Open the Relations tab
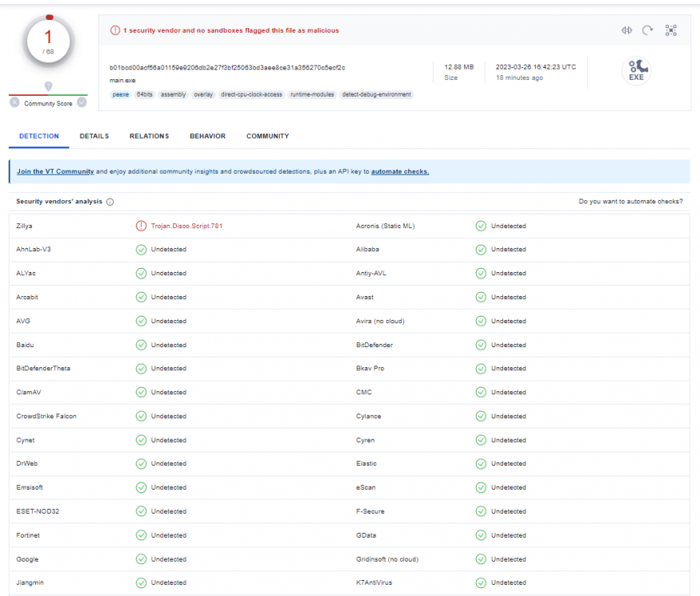Viewport: 700px width, 596px height. pyautogui.click(x=149, y=136)
